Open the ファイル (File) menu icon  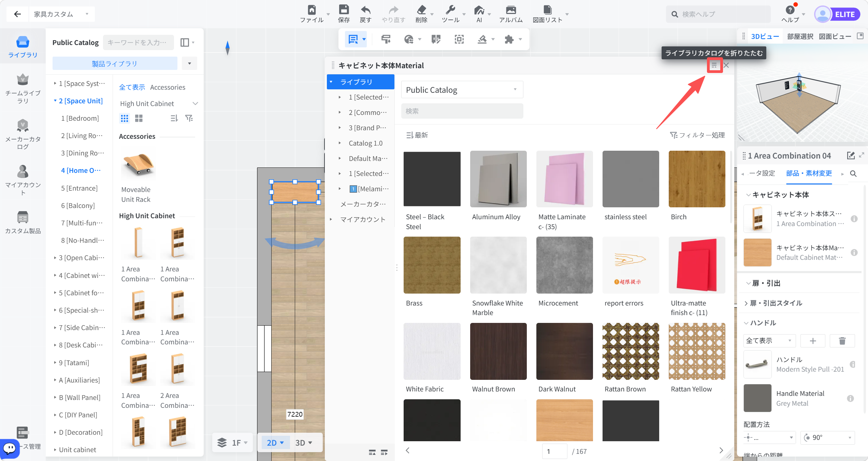point(312,10)
